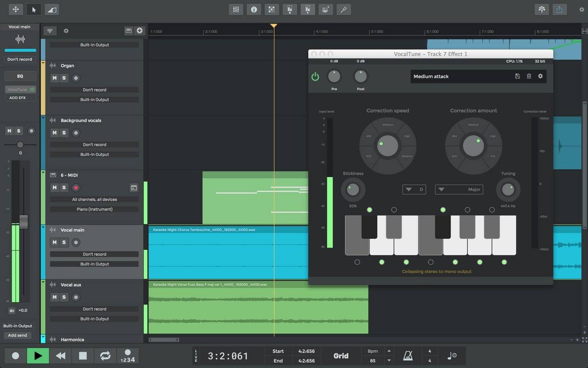Open the key dropdown showing D
The width and height of the screenshot is (588, 368).
[414, 190]
